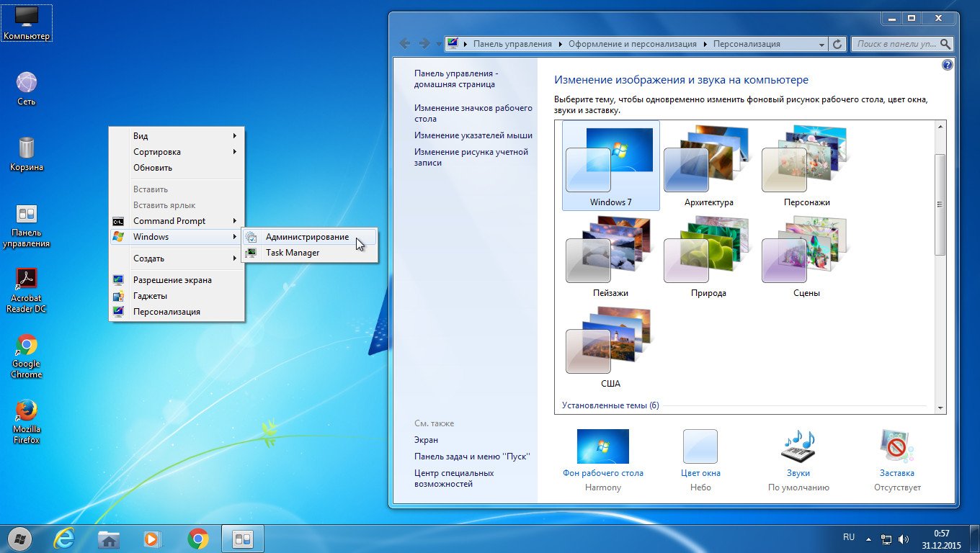Open Google Chrome from the taskbar

[198, 539]
